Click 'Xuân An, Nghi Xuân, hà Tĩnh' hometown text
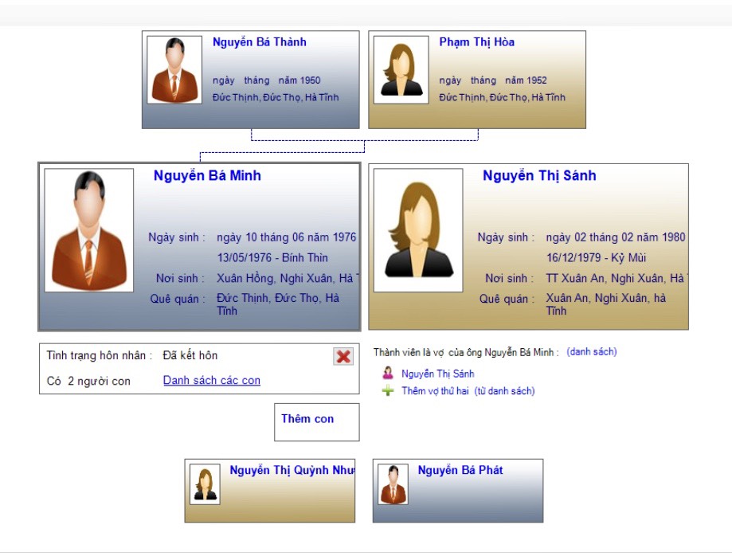The width and height of the screenshot is (732, 560). click(x=606, y=304)
